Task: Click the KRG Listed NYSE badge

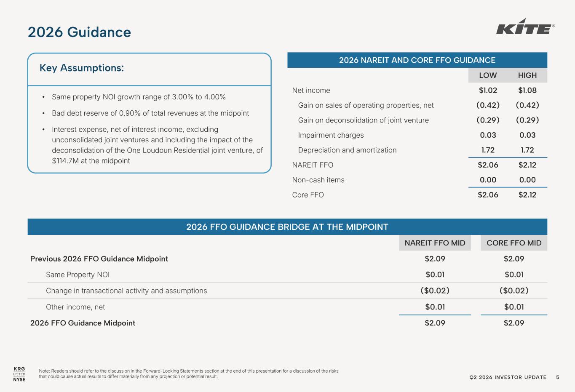Action: pos(19,374)
